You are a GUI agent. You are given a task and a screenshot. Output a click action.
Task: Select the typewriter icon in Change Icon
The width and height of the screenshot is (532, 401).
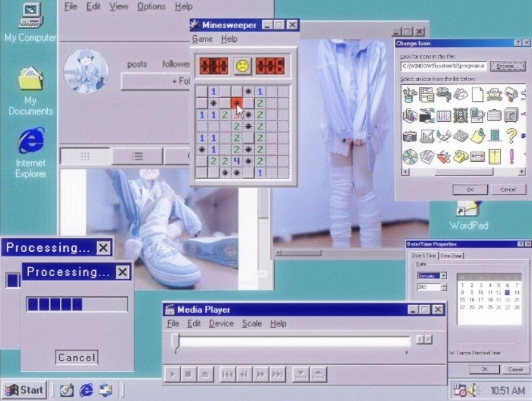coord(495,95)
